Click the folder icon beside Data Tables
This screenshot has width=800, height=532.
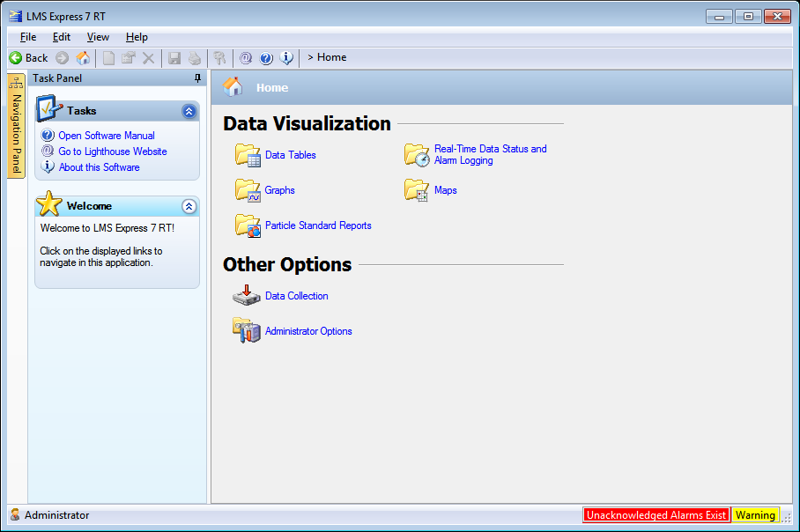248,155
